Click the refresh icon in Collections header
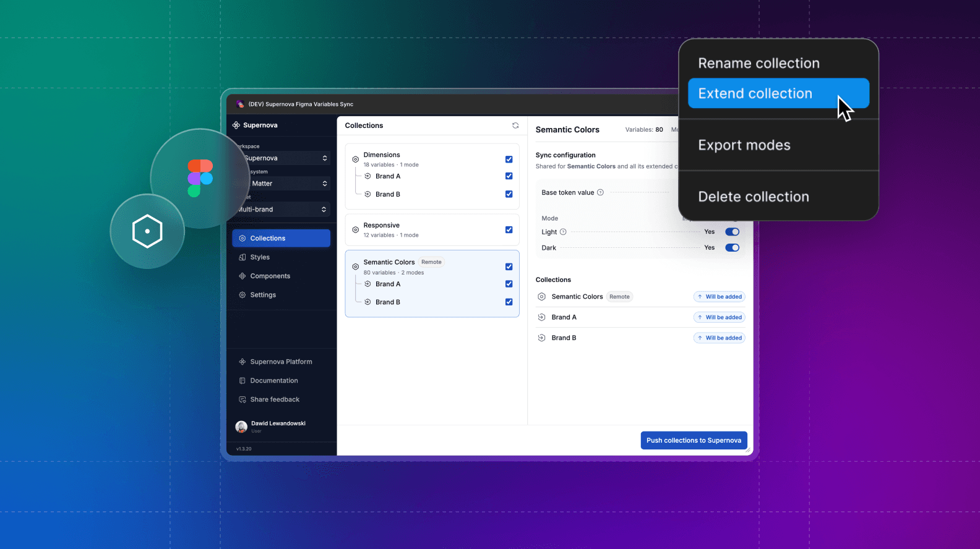 click(x=515, y=126)
